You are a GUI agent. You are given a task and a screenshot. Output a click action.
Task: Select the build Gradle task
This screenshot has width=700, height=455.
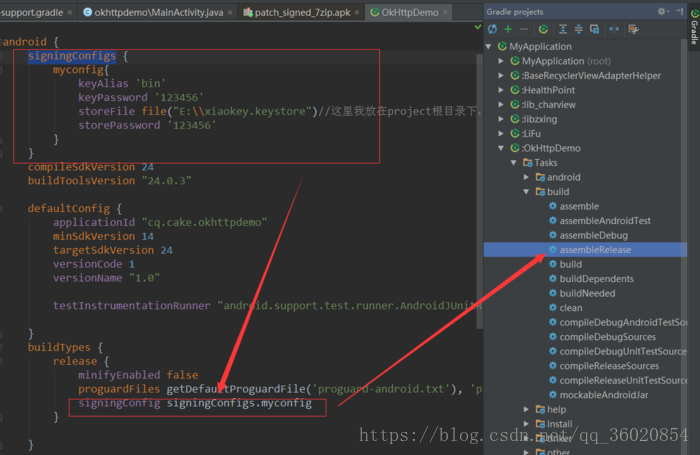click(x=571, y=264)
